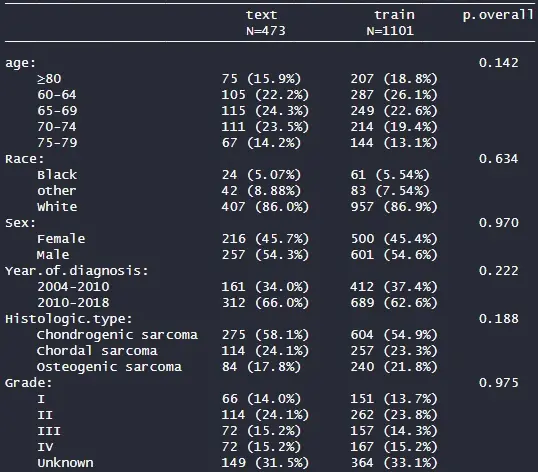Click the 'Sex:' variable label

[21, 223]
